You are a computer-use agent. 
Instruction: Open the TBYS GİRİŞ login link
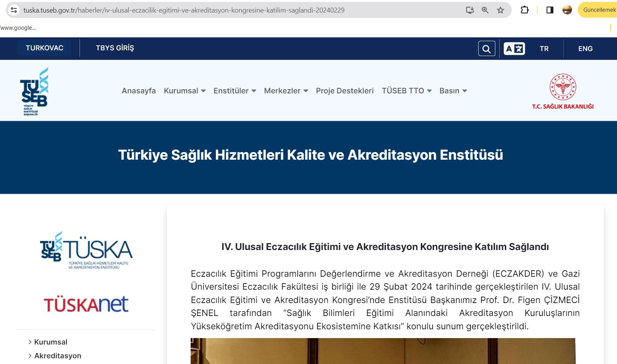point(115,48)
